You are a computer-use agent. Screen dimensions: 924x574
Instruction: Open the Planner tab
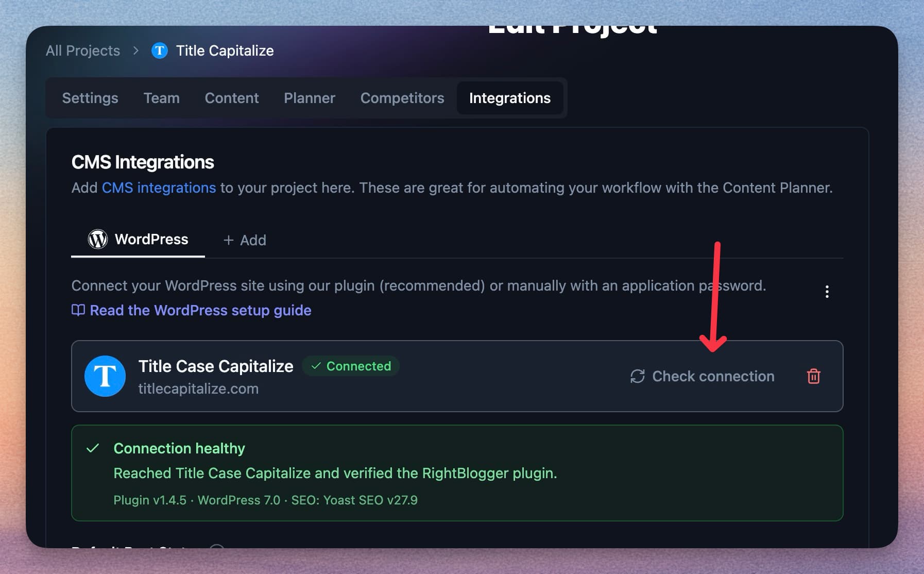coord(310,98)
